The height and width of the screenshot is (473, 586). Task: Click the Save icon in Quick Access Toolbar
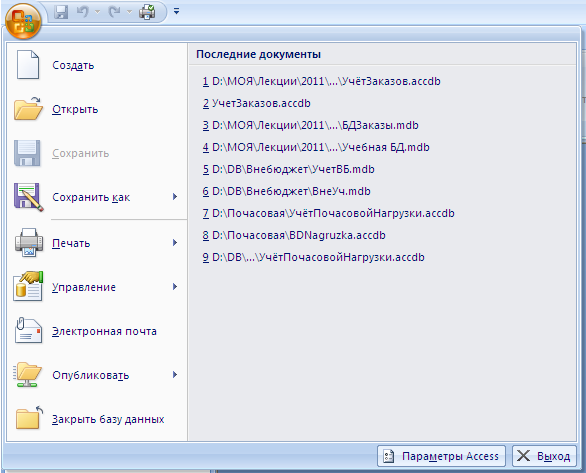click(61, 12)
